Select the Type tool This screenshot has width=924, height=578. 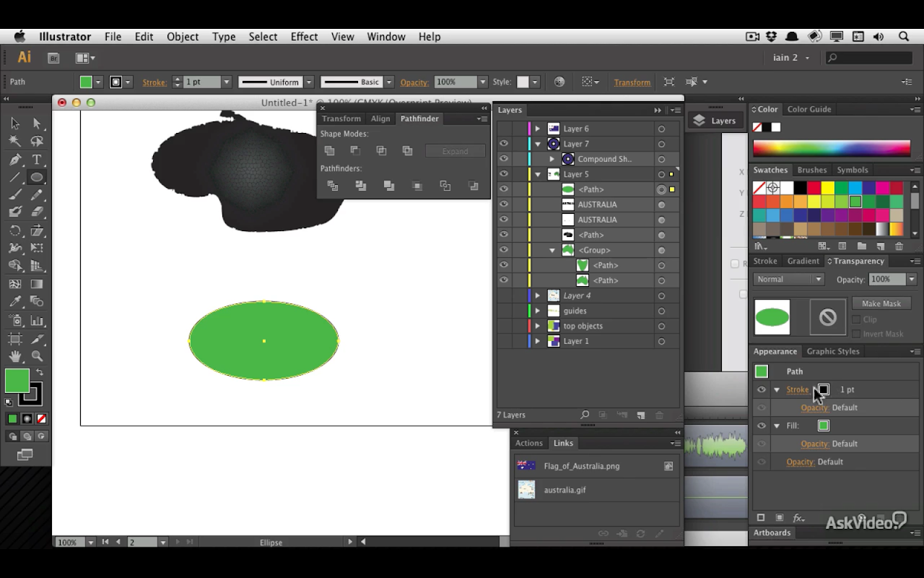pos(37,160)
